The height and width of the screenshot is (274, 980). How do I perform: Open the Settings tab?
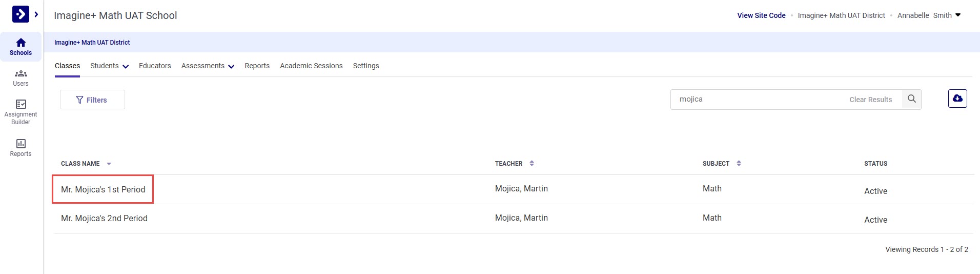tap(366, 66)
